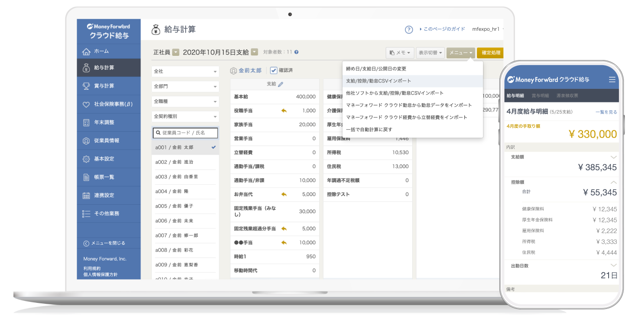This screenshot has width=644, height=328.
Task: Open 賞与計算 trophy icon
Action: point(86,86)
